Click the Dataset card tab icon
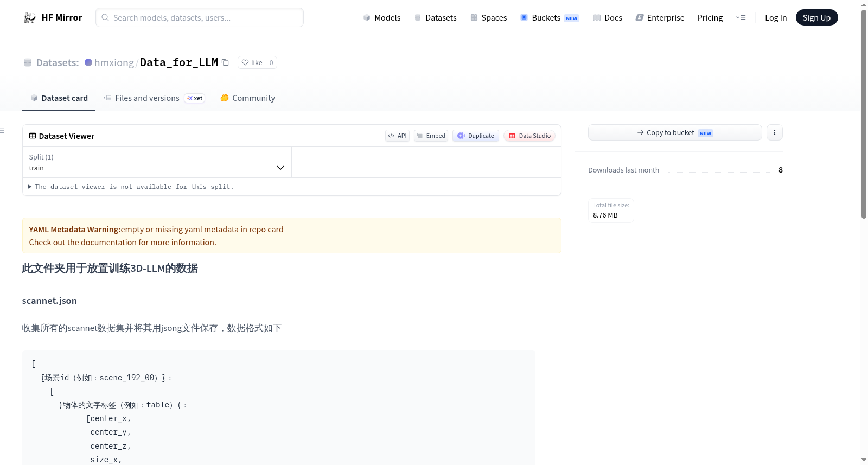Screen dimensions: 868x465 34,98
